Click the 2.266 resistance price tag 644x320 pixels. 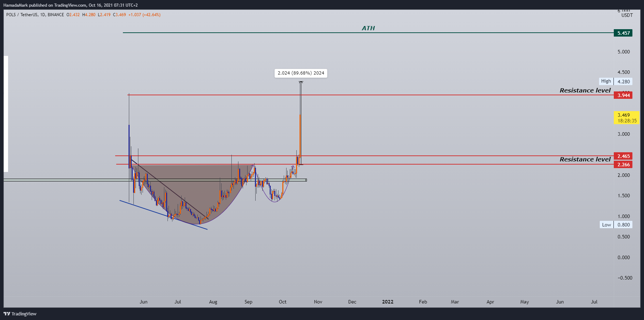(623, 165)
